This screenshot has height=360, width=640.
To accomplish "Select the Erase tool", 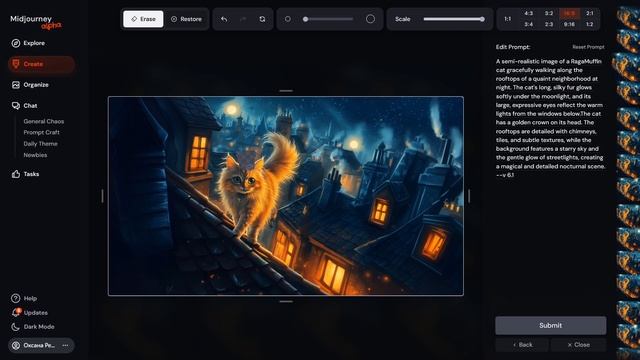I will (x=143, y=19).
